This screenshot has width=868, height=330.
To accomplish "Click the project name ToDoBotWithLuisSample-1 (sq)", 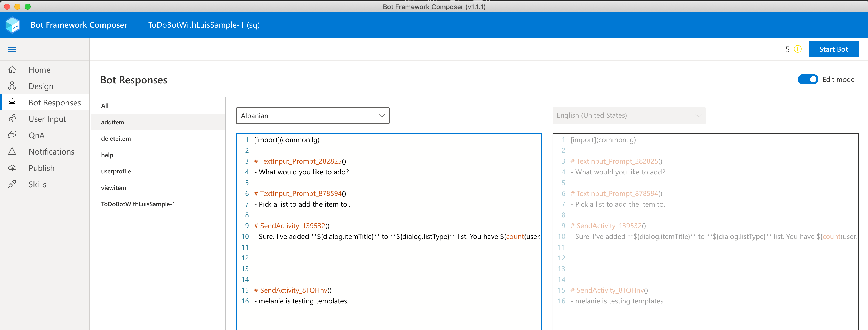I will pos(204,25).
